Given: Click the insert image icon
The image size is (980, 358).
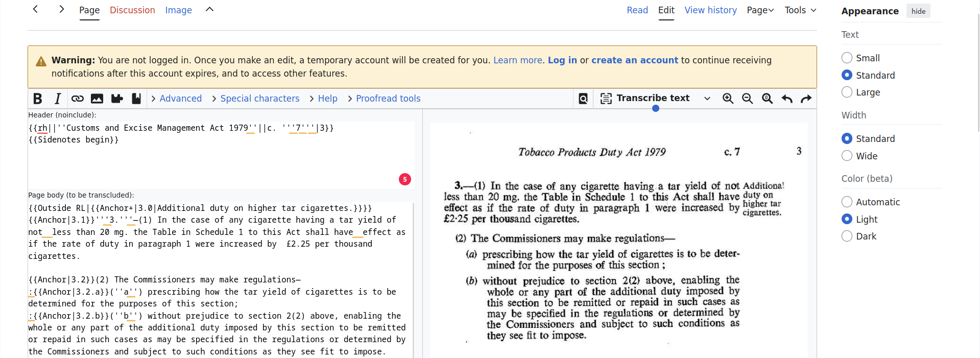Looking at the screenshot, I should [97, 99].
